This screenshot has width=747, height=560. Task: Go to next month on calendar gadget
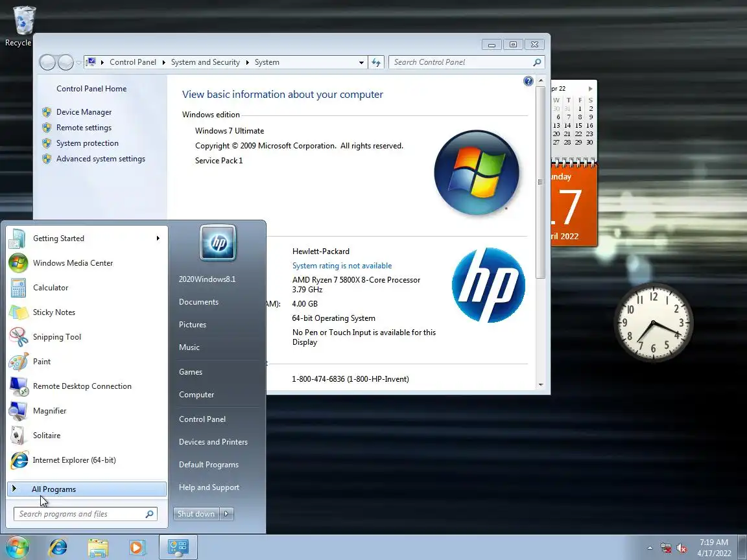(x=590, y=89)
